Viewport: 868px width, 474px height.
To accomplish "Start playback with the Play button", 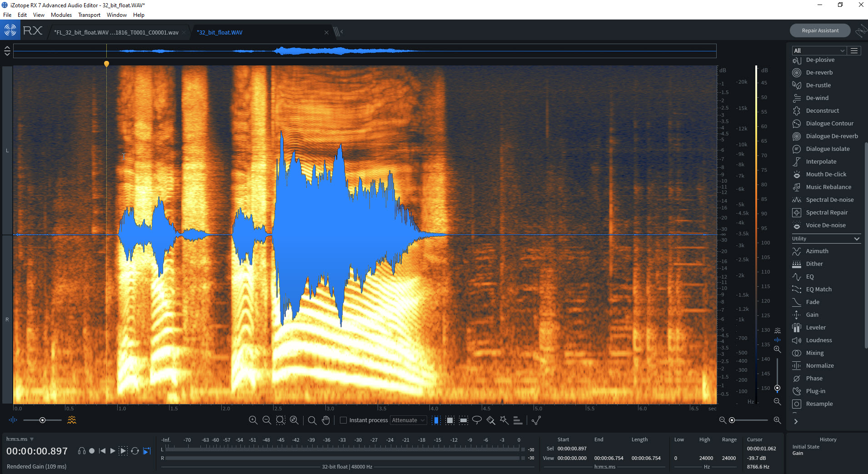I will coord(113,451).
